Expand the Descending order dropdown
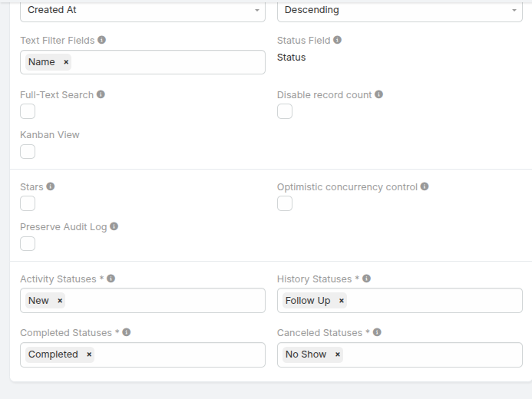Image resolution: width=532 pixels, height=399 pixels. point(399,10)
